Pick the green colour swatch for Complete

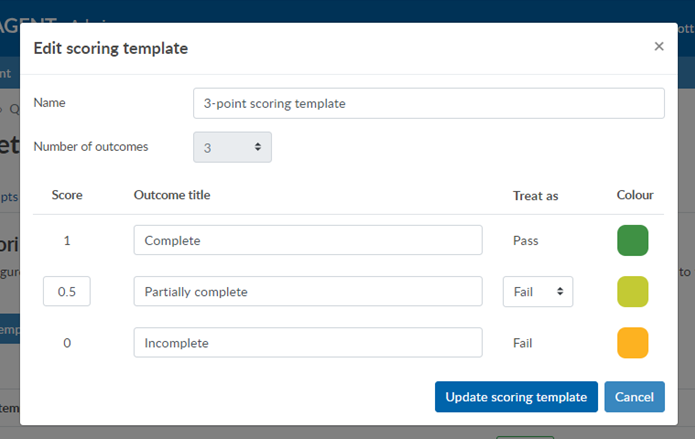click(633, 240)
